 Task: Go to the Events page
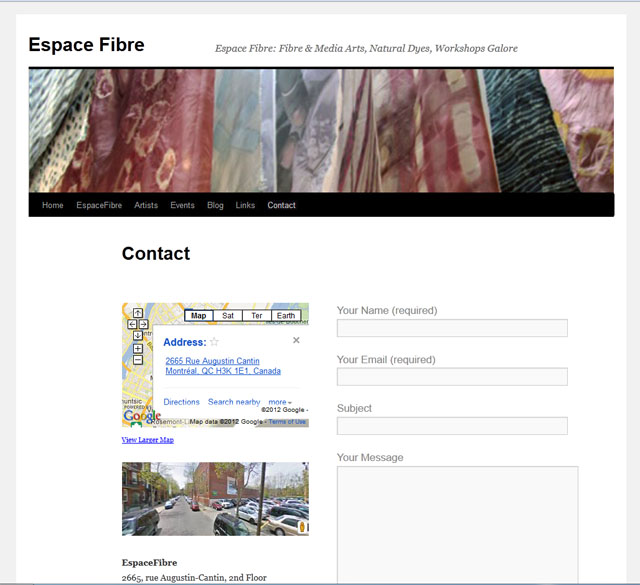coord(182,205)
